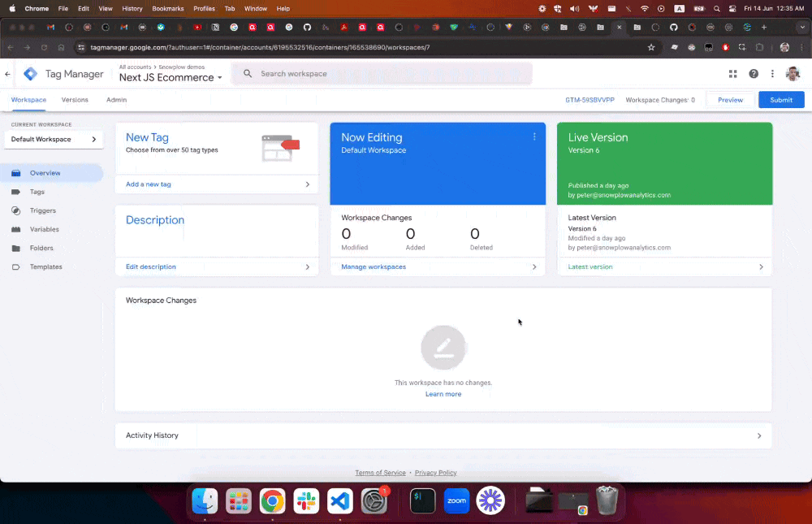The height and width of the screenshot is (524, 812).
Task: Bookmark page with the star icon
Action: point(650,47)
